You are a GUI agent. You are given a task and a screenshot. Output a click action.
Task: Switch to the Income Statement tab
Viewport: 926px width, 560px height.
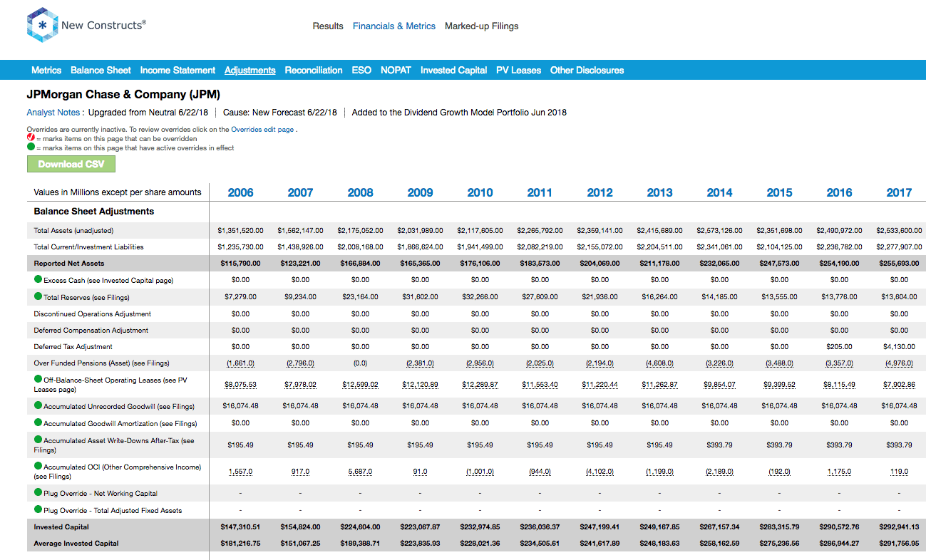(178, 71)
